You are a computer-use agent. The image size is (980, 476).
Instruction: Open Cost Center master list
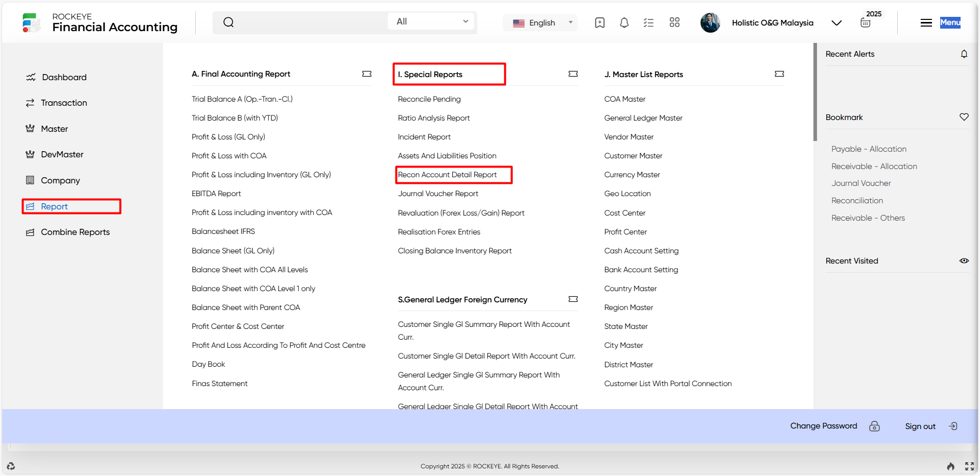click(625, 213)
